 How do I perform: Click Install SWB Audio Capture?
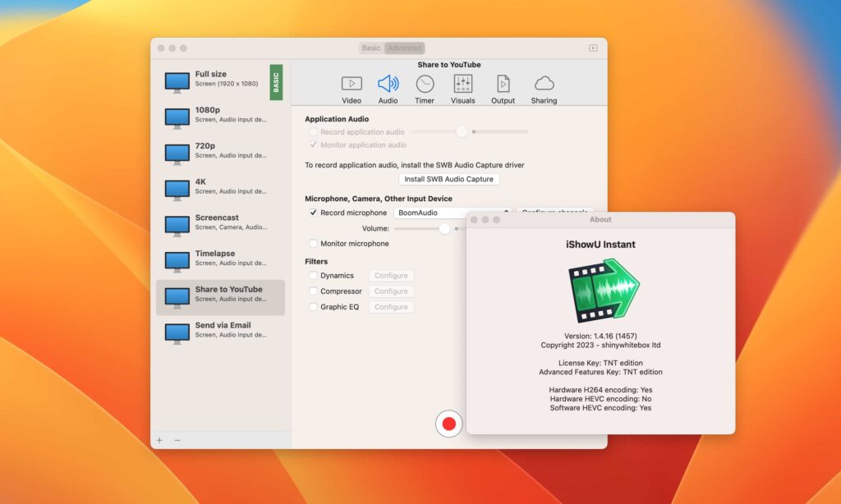point(448,179)
